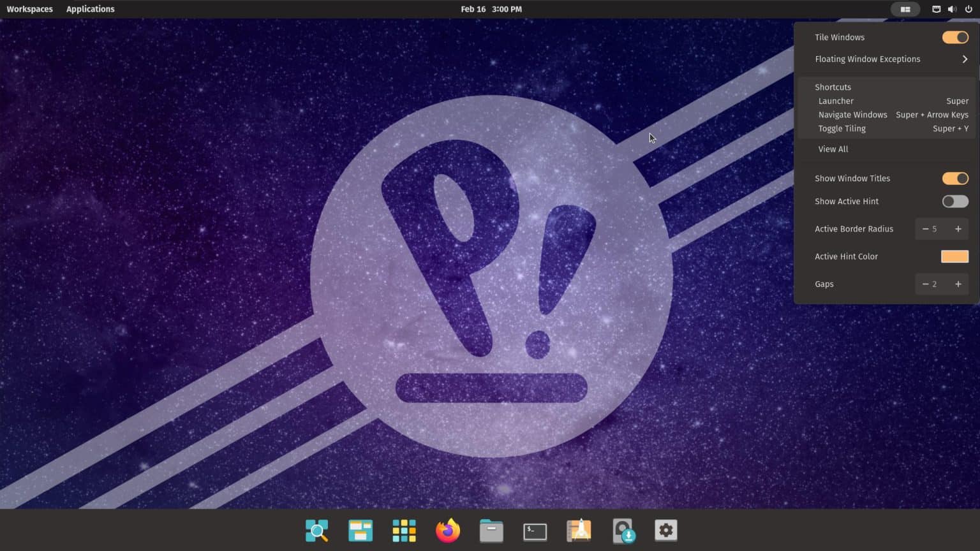Launch the terminal from the dock
The image size is (980, 551).
point(534,530)
